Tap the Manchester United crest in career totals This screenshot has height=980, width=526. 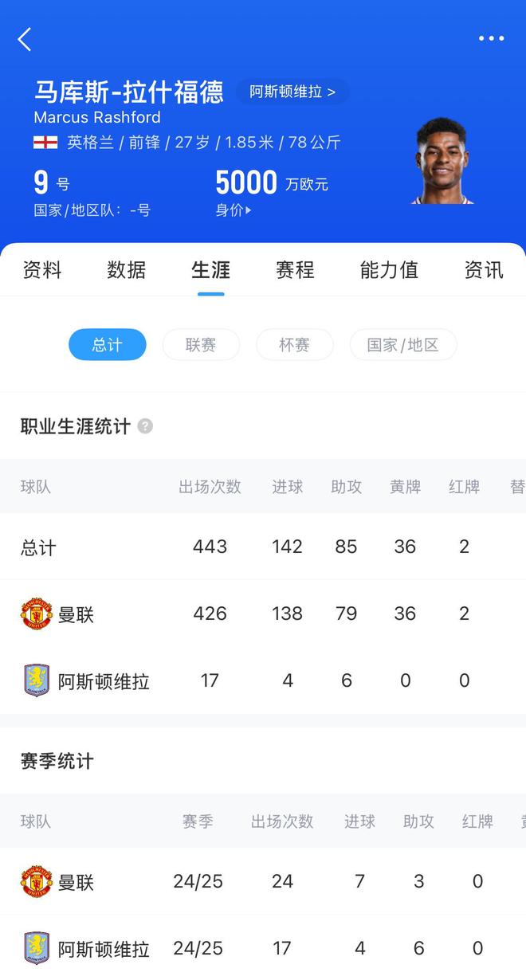click(x=37, y=614)
